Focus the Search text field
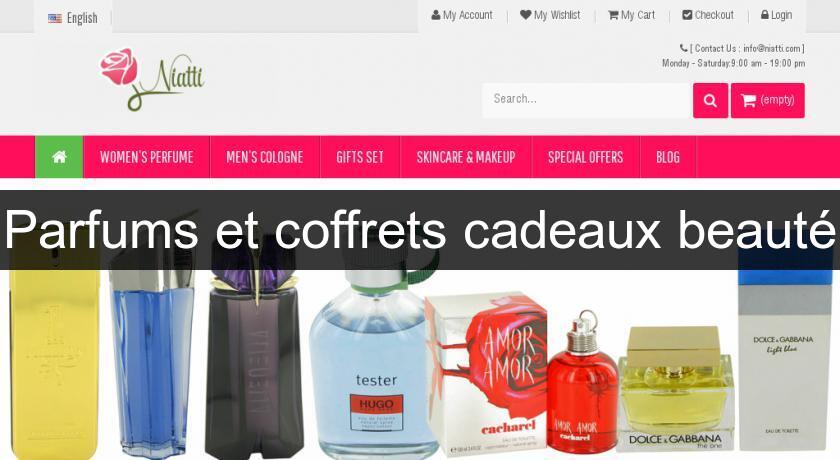Viewport: 840px width, 460px height. (x=587, y=100)
